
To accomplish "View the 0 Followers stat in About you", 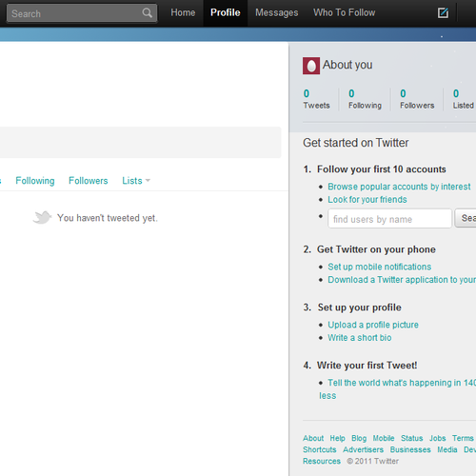I will (417, 99).
